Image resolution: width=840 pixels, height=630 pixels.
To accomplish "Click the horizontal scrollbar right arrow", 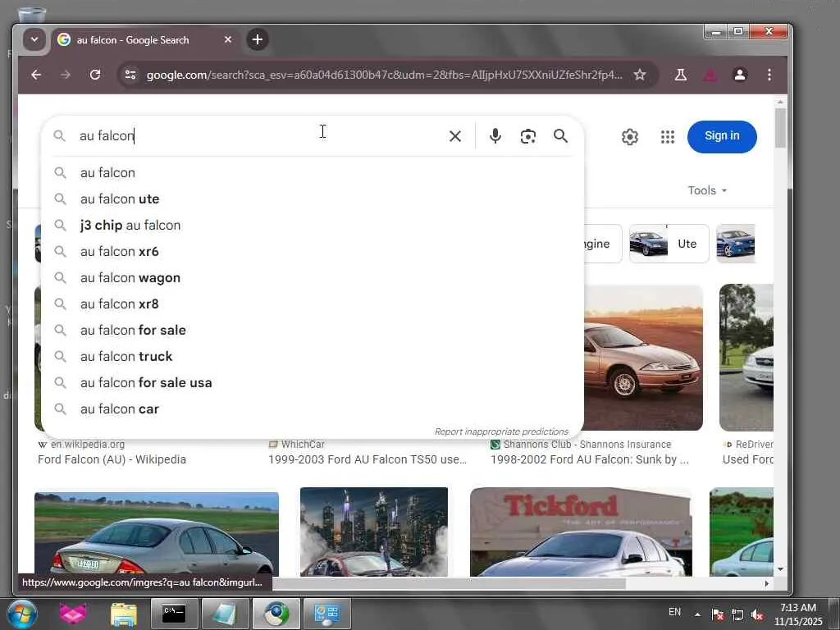I will pos(767,583).
